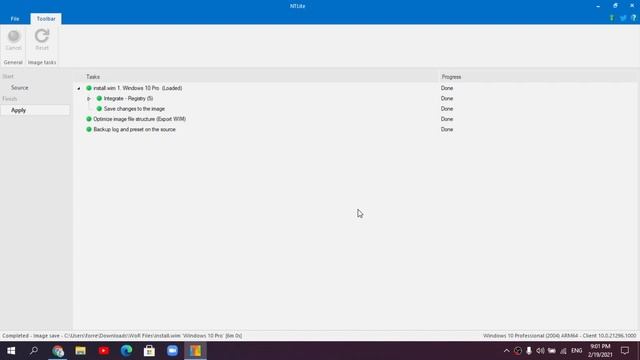This screenshot has width=640, height=360.
Task: Click the Tasks column header
Action: coord(93,77)
